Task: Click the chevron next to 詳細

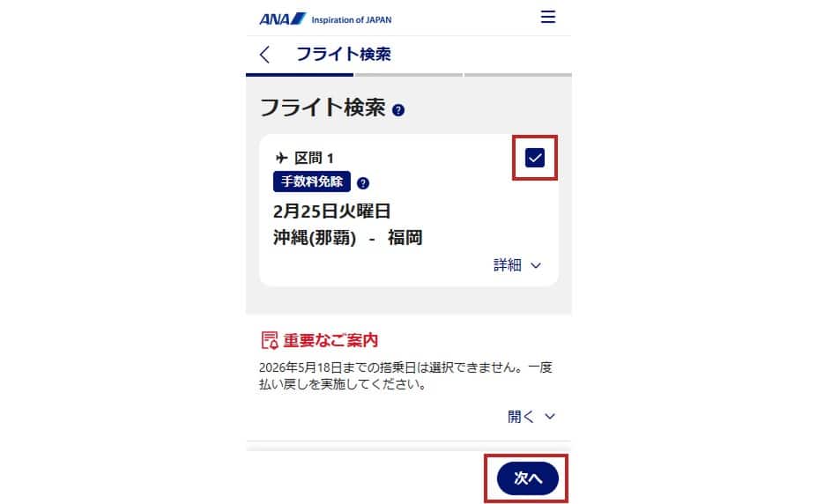Action: [536, 265]
